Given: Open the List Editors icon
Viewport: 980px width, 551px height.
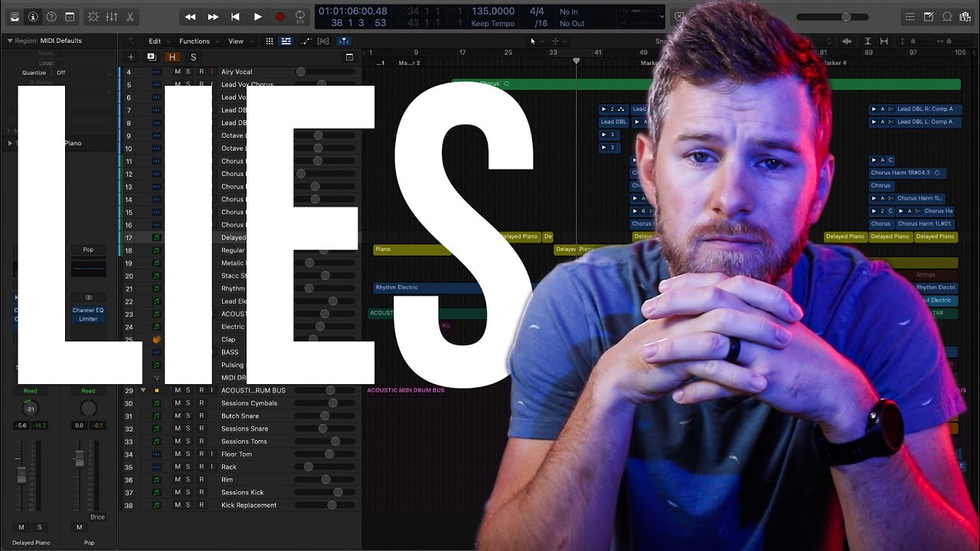Looking at the screenshot, I should (910, 16).
